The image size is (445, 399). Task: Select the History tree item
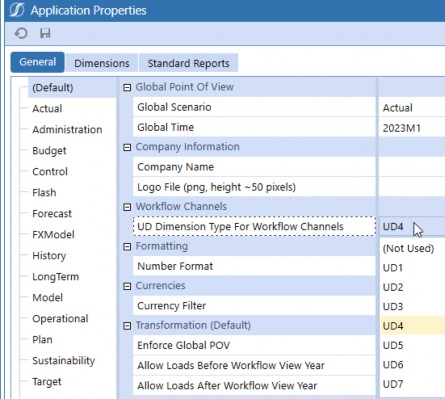coord(49,256)
